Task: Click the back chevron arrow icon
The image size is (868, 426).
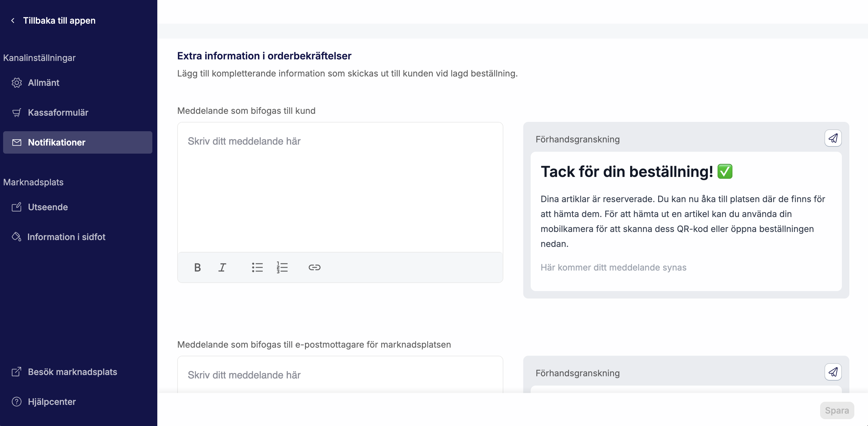Action: click(13, 21)
